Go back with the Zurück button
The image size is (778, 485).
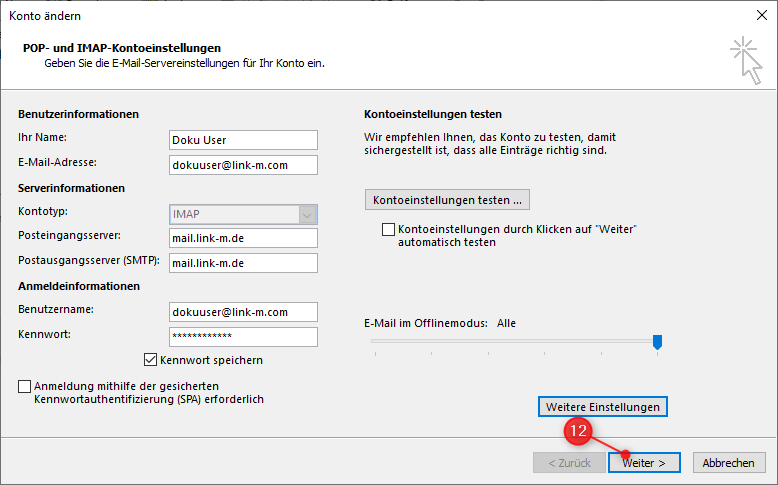[569, 463]
